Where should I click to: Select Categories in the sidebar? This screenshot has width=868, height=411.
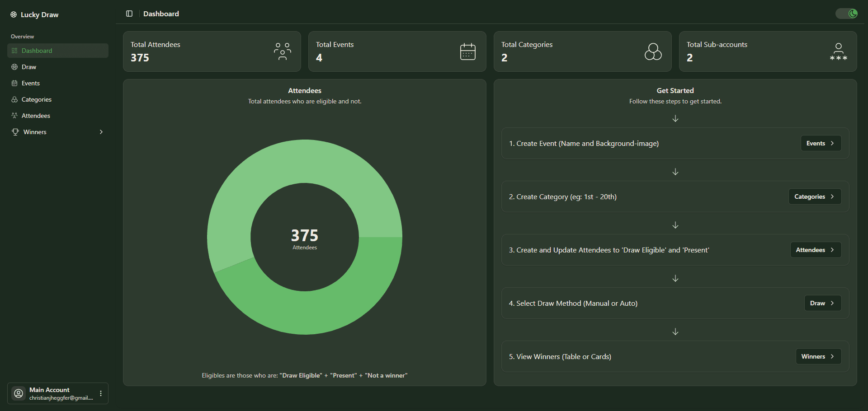tap(36, 99)
